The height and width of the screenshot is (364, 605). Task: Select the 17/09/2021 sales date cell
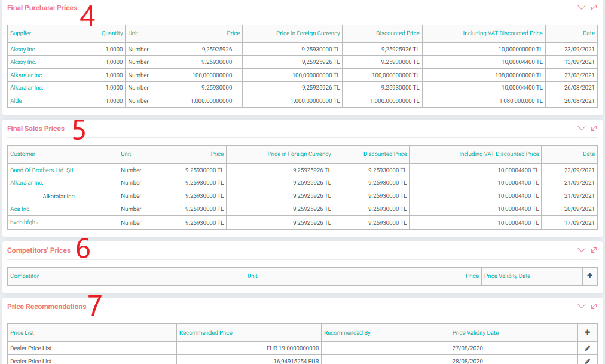click(x=570, y=222)
